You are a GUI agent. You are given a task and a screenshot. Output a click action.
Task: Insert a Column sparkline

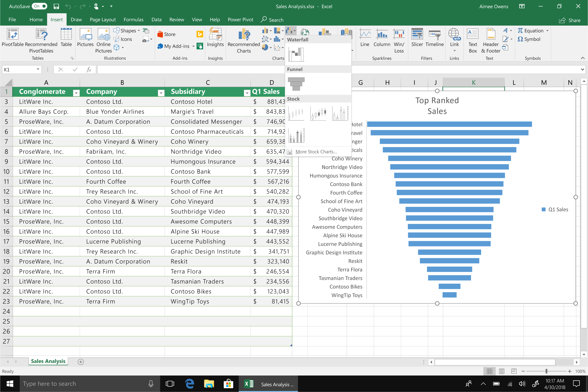pyautogui.click(x=382, y=37)
